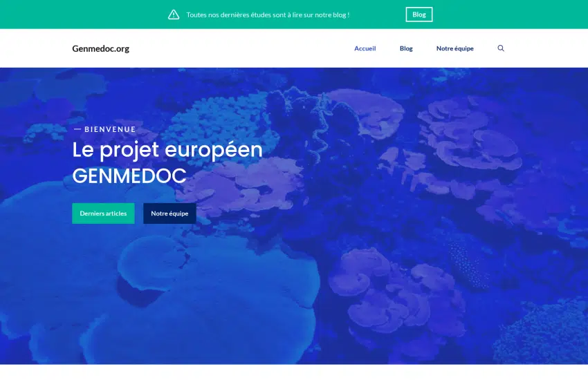
Task: Open the green Derniers articles button
Action: click(103, 213)
